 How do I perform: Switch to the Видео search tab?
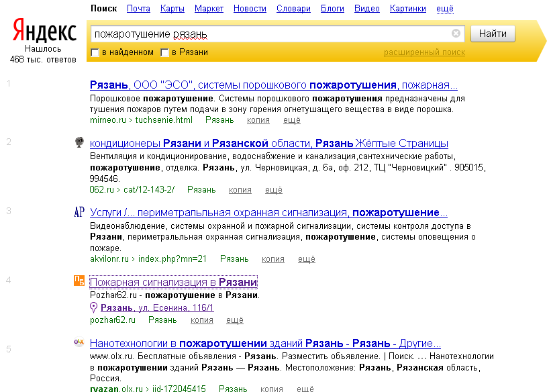[364, 9]
